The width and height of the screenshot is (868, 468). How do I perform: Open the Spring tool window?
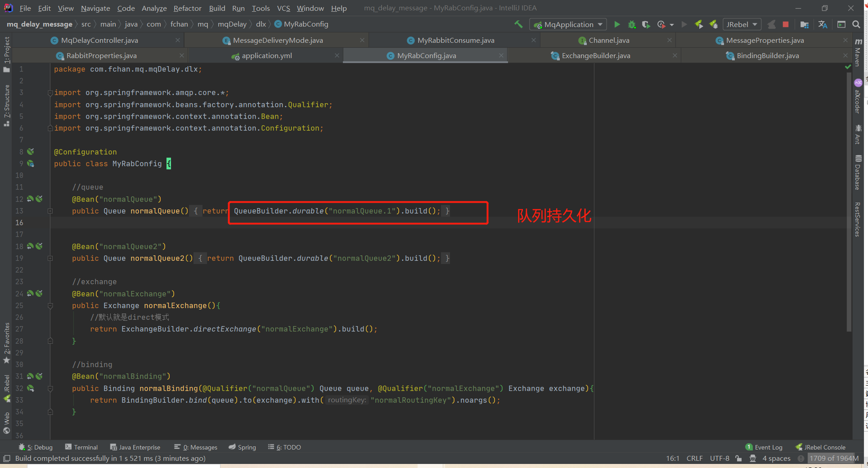click(242, 447)
